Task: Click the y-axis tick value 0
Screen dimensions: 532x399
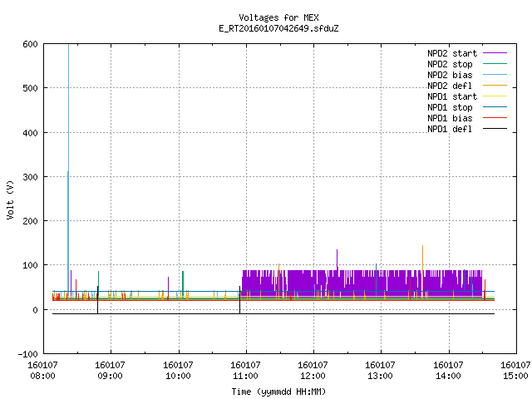Action: click(35, 310)
